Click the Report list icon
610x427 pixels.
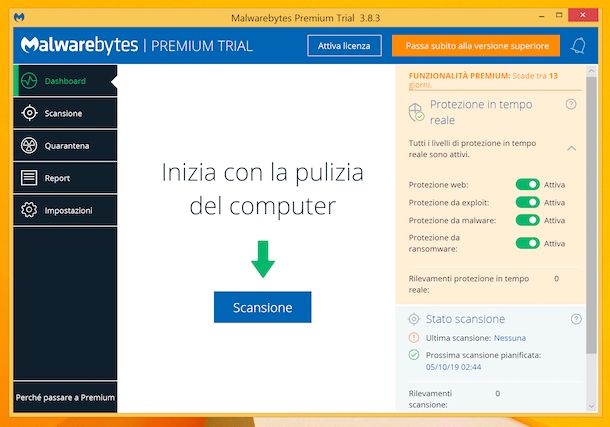(x=29, y=178)
